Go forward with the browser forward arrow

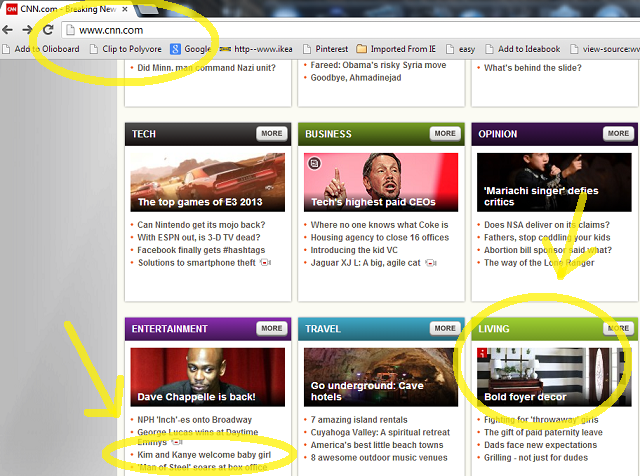27,30
